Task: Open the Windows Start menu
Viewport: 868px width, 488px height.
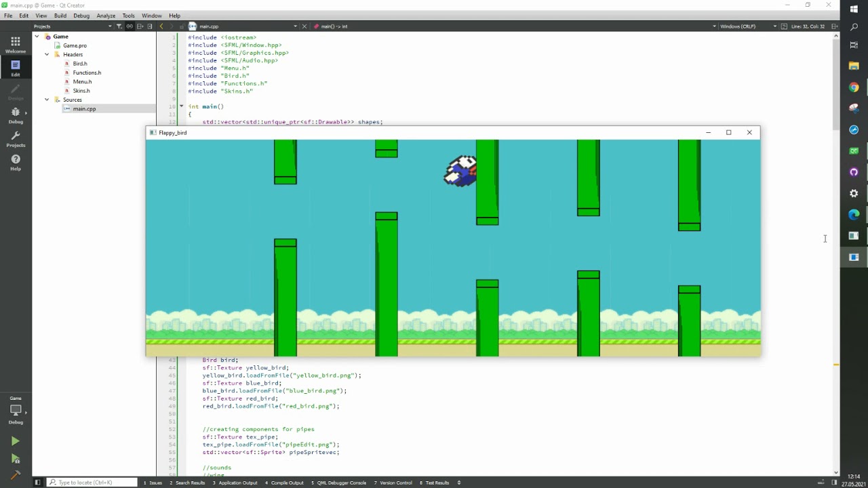Action: coord(854,8)
